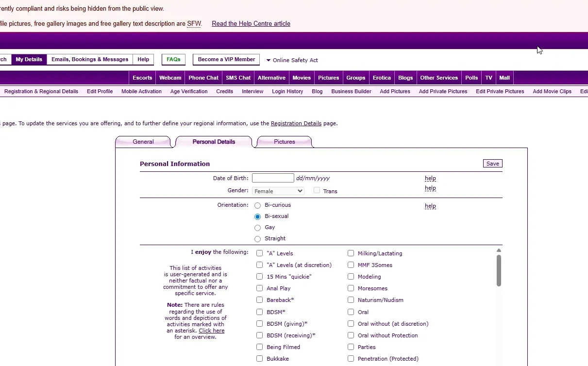The height and width of the screenshot is (366, 588).
Task: Follow the Registration Details link
Action: point(296,123)
